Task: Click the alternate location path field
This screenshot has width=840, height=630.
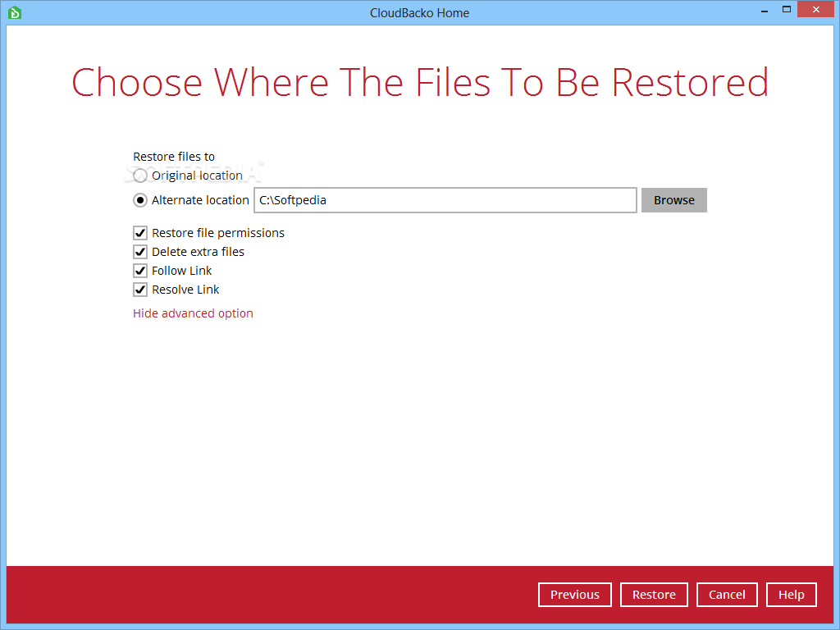Action: [445, 200]
